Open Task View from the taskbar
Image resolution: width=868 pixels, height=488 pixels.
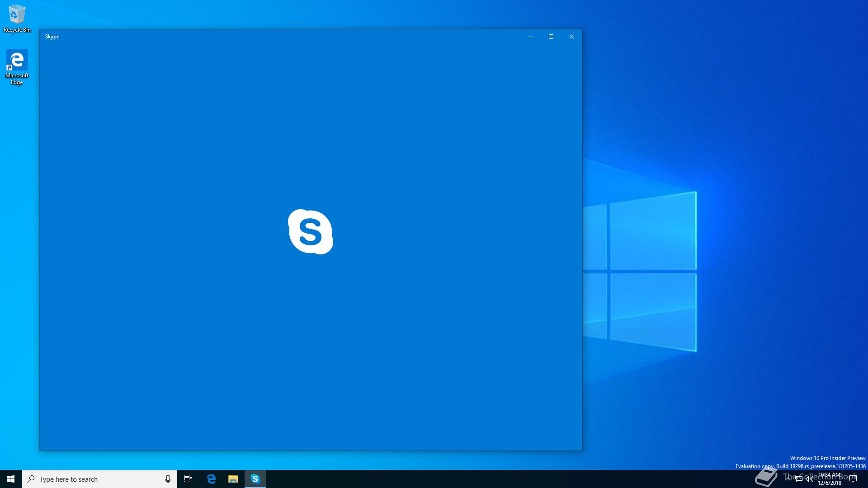pyautogui.click(x=188, y=479)
